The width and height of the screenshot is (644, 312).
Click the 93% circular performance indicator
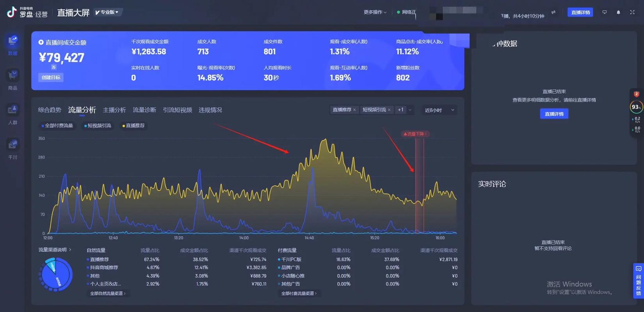click(637, 107)
